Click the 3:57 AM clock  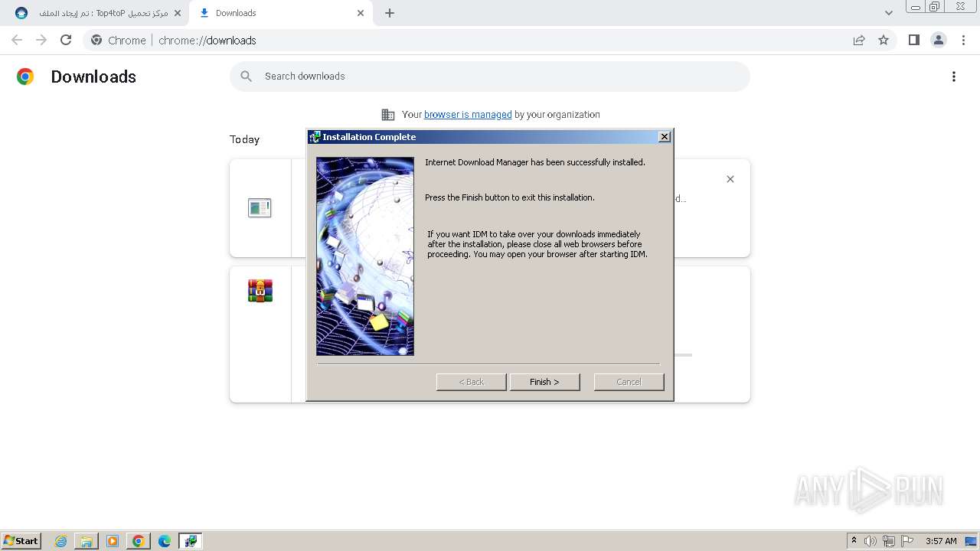point(941,541)
